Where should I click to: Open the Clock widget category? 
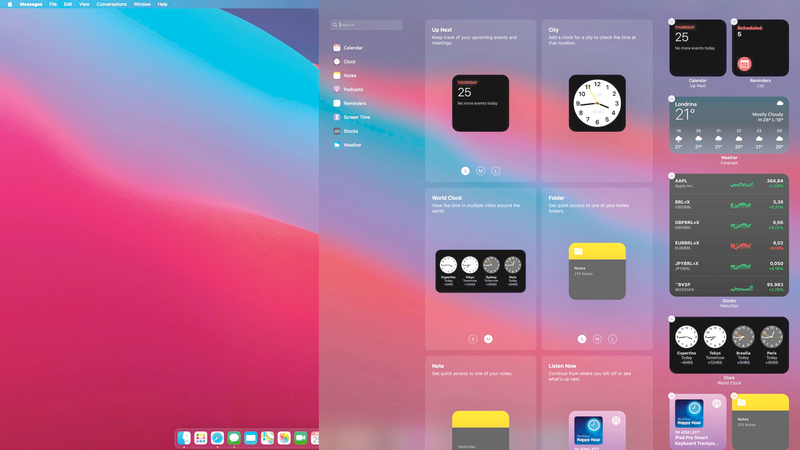click(349, 62)
